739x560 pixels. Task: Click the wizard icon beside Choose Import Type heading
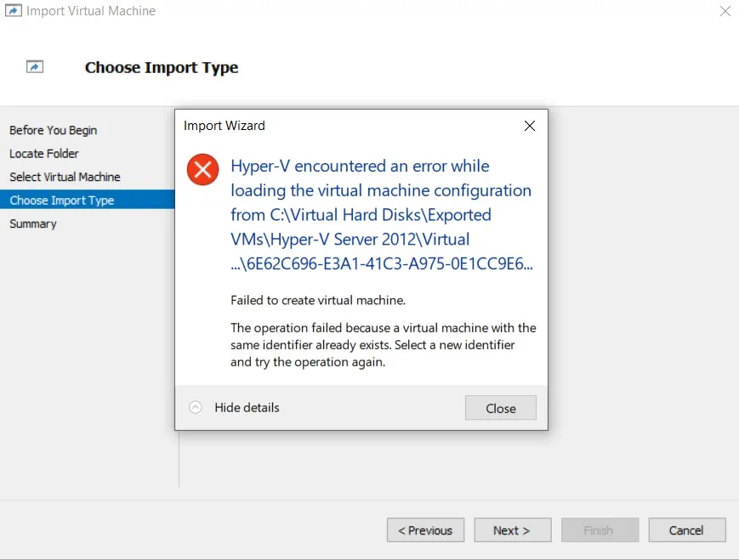pos(35,67)
